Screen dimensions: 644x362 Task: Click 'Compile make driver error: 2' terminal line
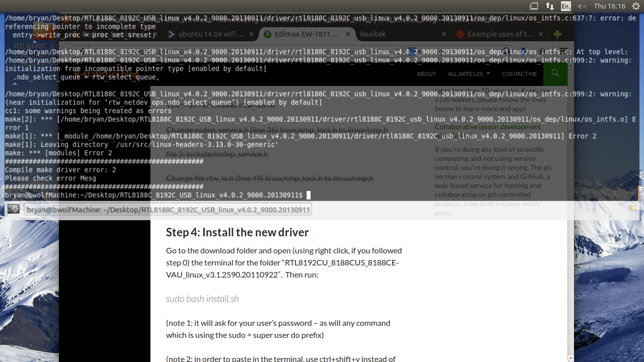(x=60, y=170)
